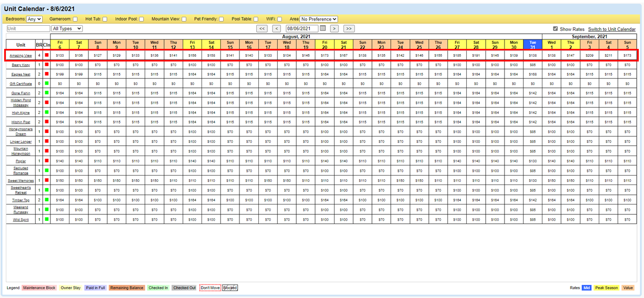The height and width of the screenshot is (298, 644).
Task: Click the Hitchin Post clean status square
Action: tap(47, 122)
